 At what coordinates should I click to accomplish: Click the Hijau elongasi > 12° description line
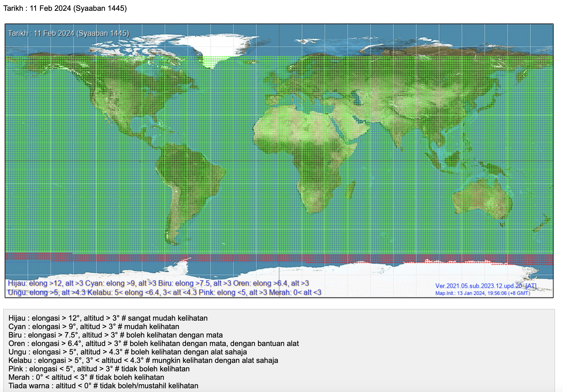click(x=108, y=318)
